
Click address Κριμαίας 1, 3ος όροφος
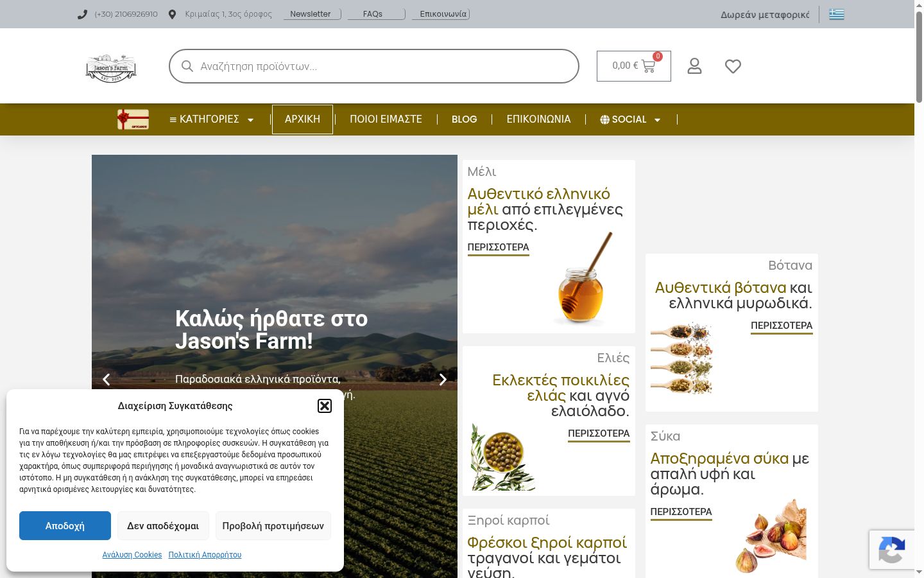pyautogui.click(x=228, y=14)
